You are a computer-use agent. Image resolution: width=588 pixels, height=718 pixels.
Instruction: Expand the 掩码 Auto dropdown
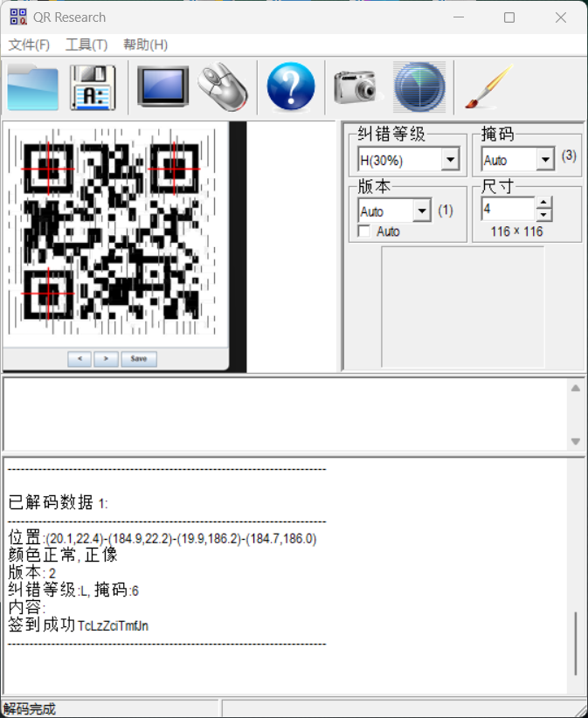[x=545, y=160]
